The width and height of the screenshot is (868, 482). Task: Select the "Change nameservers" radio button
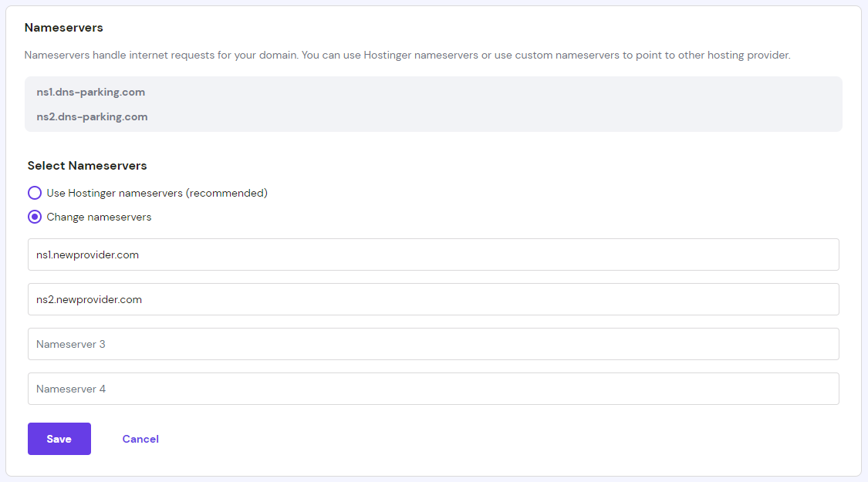tap(34, 217)
